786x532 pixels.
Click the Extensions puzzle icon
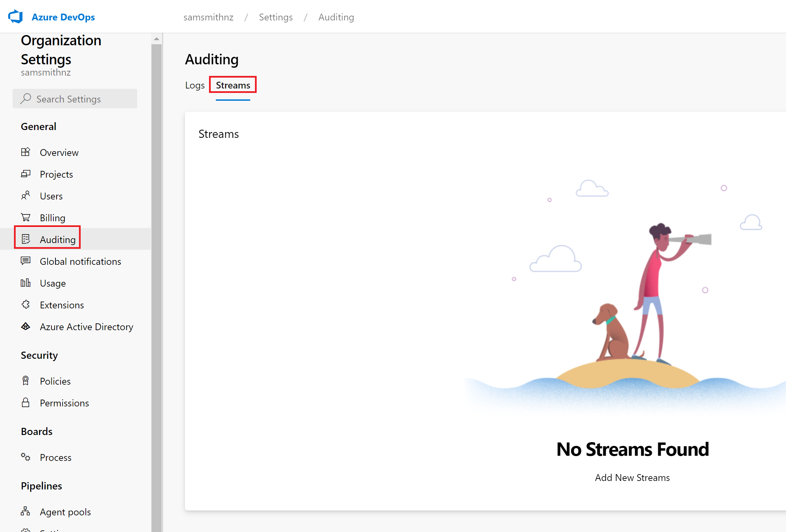(x=26, y=305)
